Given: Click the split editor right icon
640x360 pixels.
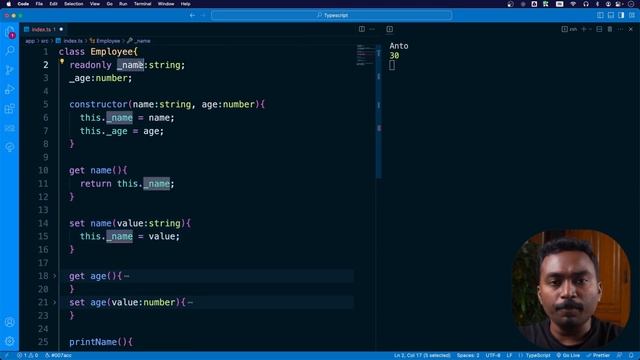Looking at the screenshot, I should 362,29.
